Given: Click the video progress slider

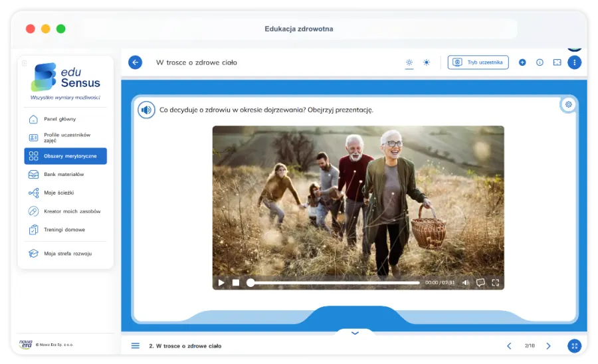Looking at the screenshot, I should coord(334,282).
